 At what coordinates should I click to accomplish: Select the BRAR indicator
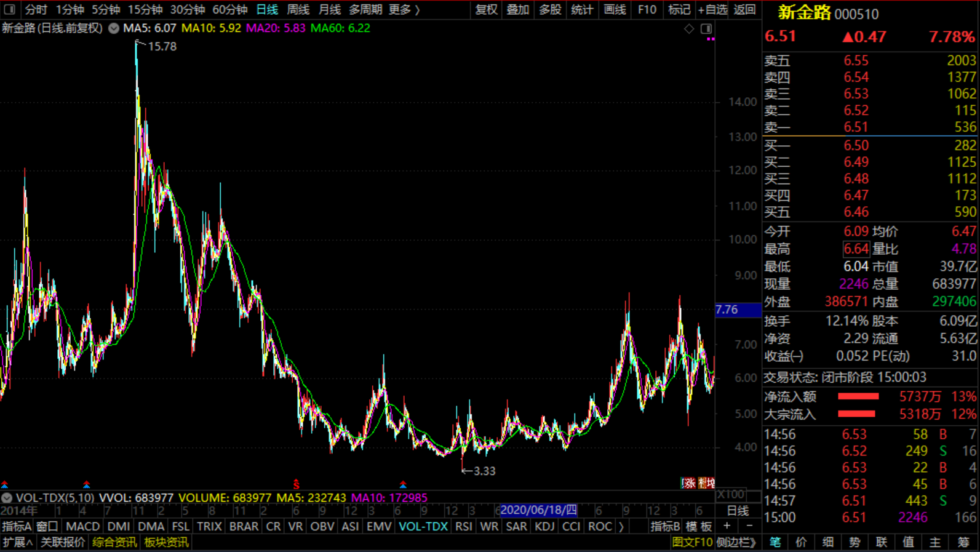tap(244, 526)
